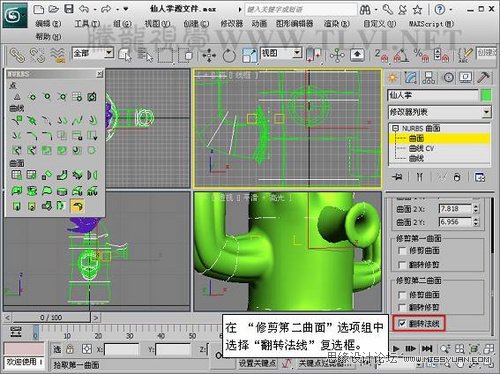Image resolution: width=500 pixels, height=374 pixels.
Task: Click the Select and Link chain icon
Action: [17, 55]
